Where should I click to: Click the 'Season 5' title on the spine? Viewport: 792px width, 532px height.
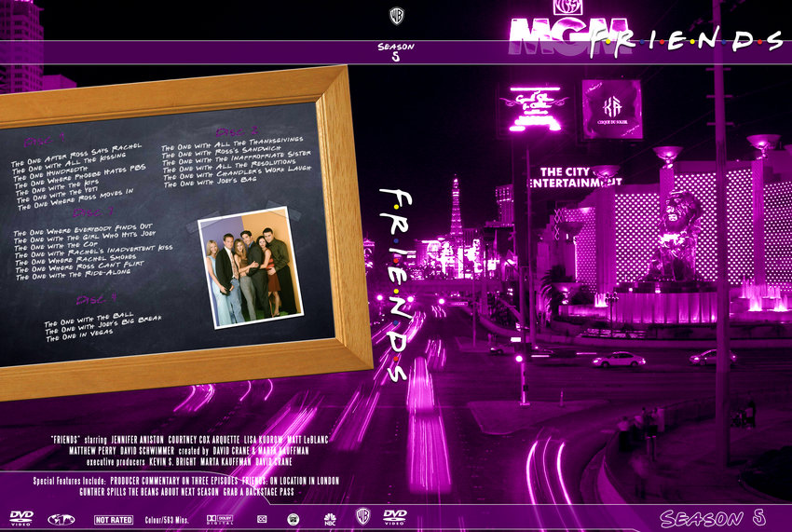point(396,51)
